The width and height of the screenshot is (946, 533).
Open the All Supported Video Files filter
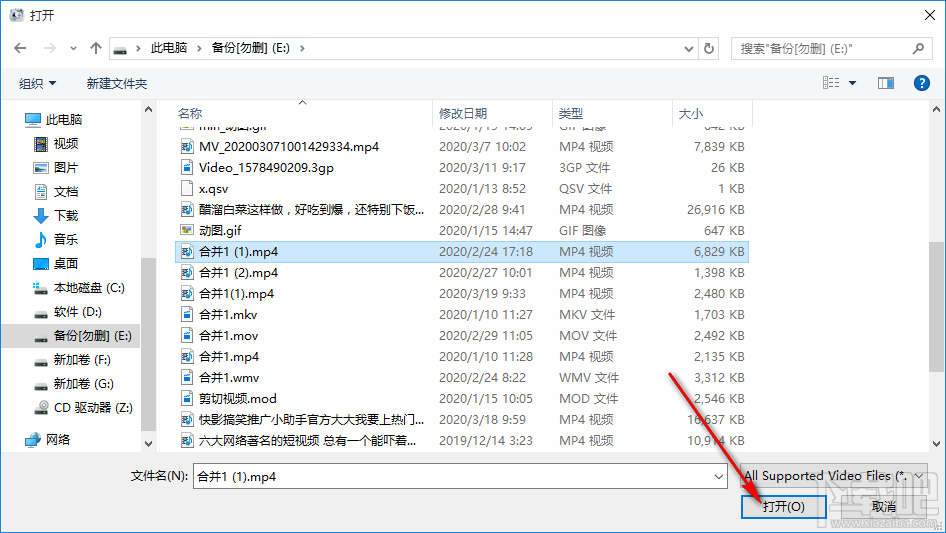[x=834, y=476]
